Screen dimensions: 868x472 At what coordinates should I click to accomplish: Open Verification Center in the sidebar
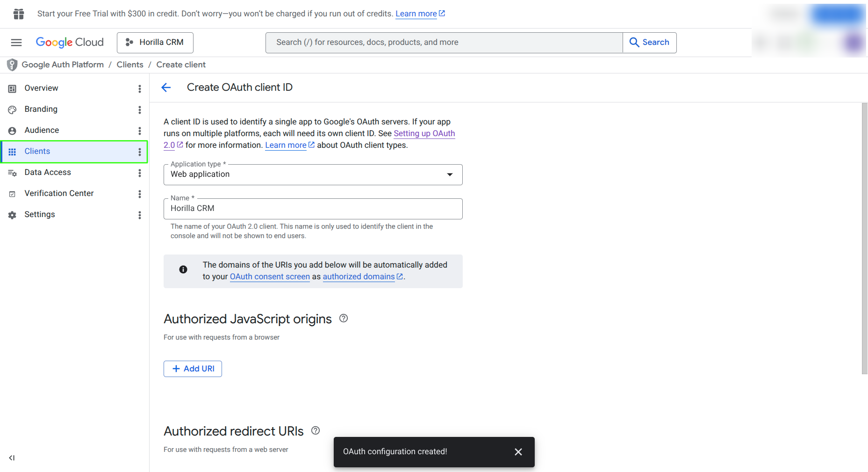[x=59, y=194]
